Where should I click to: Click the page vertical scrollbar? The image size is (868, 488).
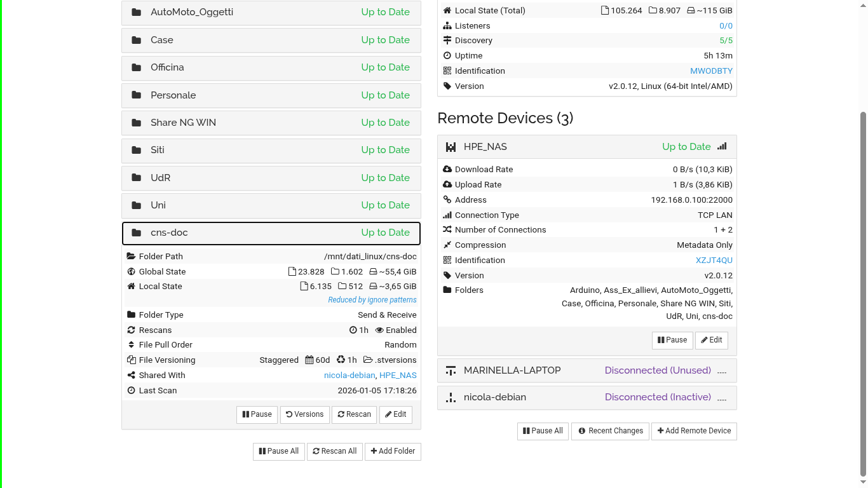coord(862,292)
